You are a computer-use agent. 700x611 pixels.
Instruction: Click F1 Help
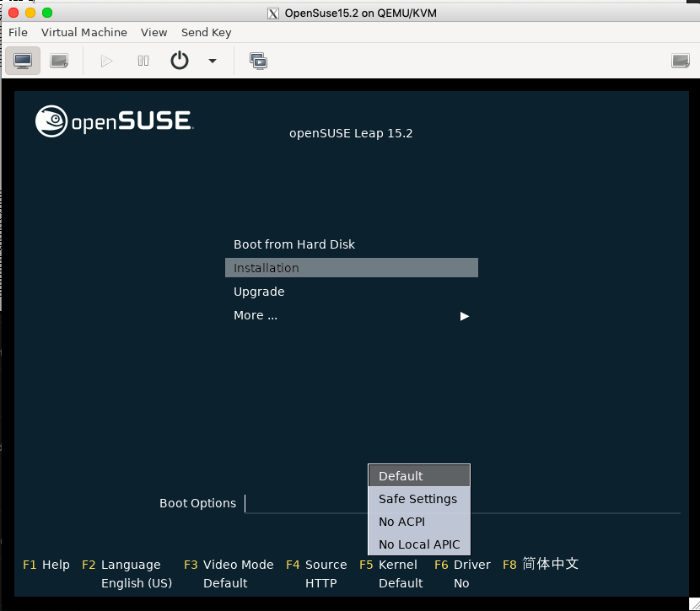46,565
